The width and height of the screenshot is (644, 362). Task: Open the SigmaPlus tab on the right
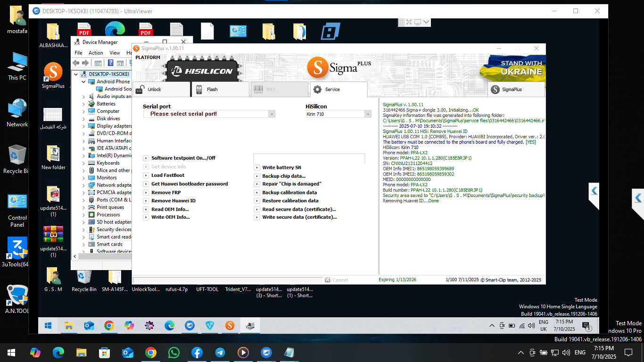(x=516, y=89)
